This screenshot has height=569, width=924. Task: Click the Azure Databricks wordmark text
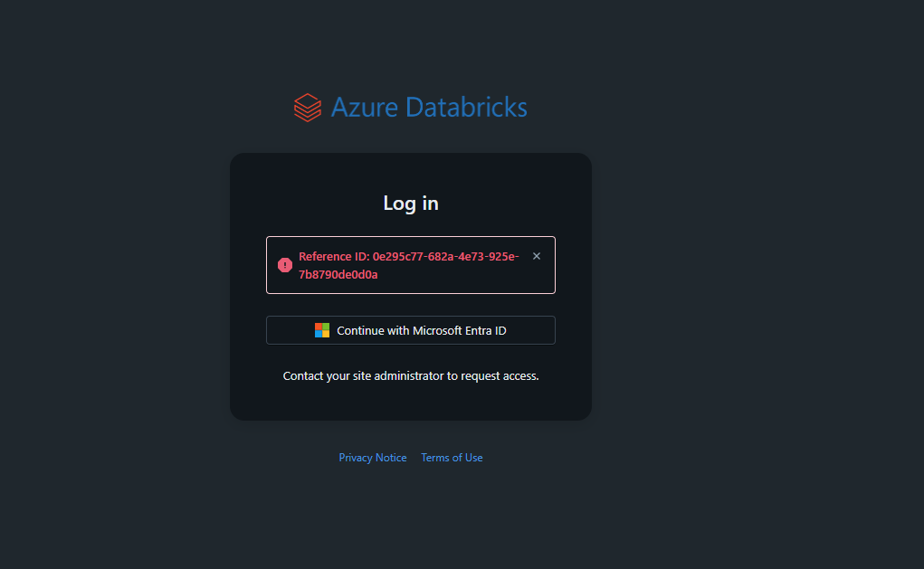point(429,107)
